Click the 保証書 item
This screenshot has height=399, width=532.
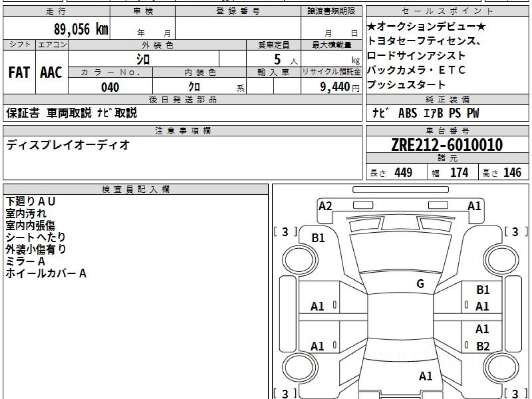23,113
